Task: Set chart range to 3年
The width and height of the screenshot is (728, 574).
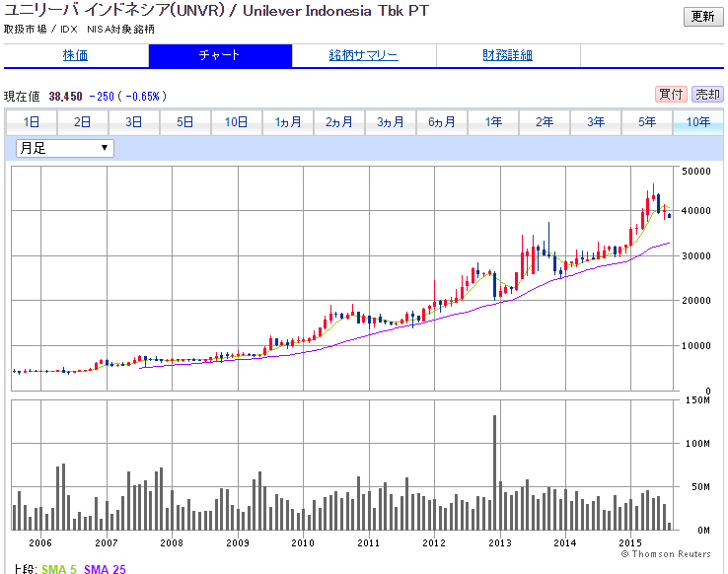Action: pyautogui.click(x=596, y=122)
